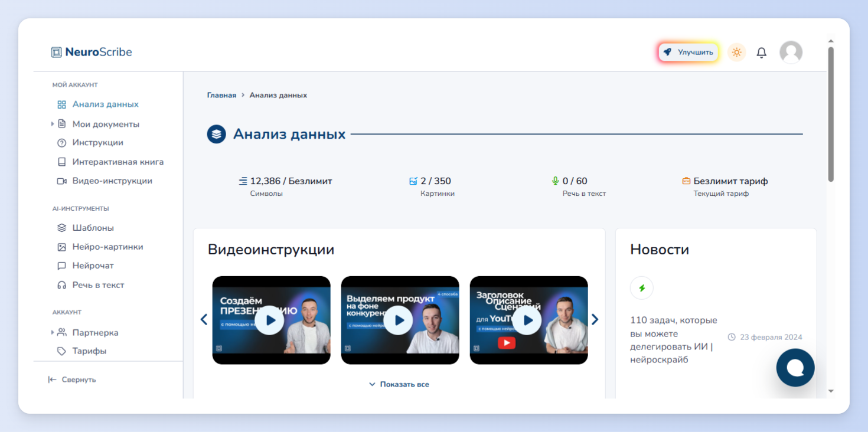Click the lines icon beside symbols counter
This screenshot has width=868, height=432.
click(x=243, y=181)
